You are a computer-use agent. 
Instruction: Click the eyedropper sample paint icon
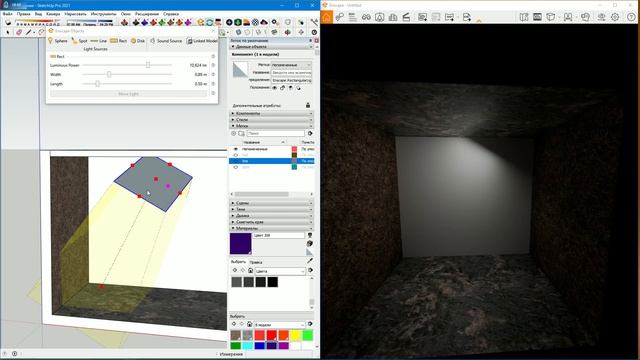[310, 260]
